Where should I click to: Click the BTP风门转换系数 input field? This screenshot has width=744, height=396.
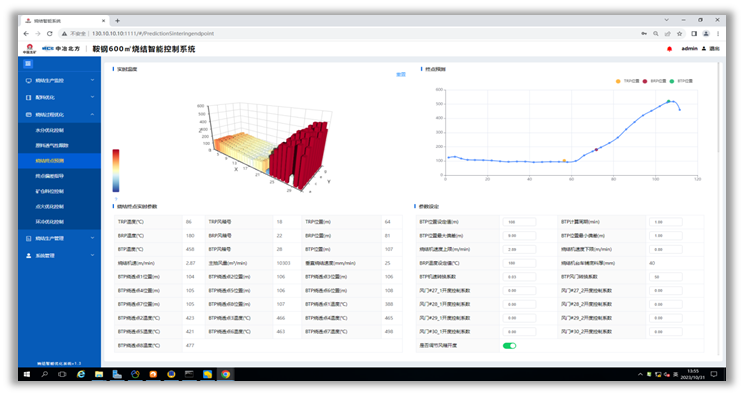[x=665, y=277]
